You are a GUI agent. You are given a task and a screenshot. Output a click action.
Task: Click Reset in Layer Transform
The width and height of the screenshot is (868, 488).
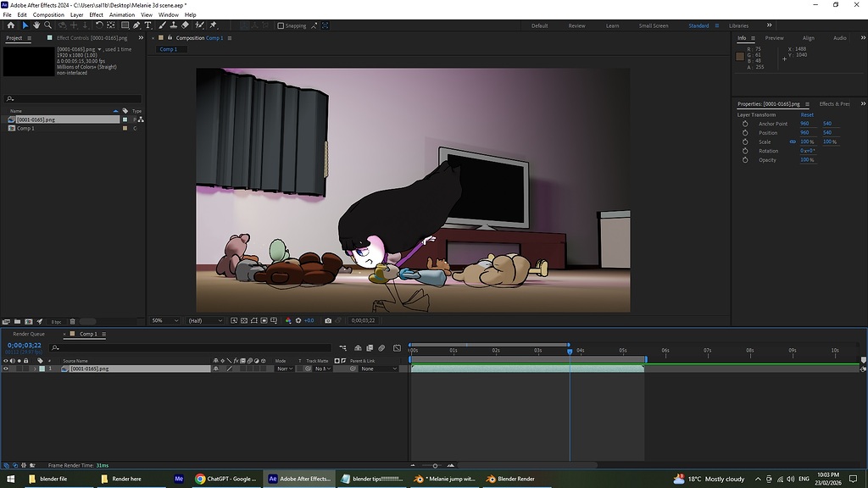(807, 114)
